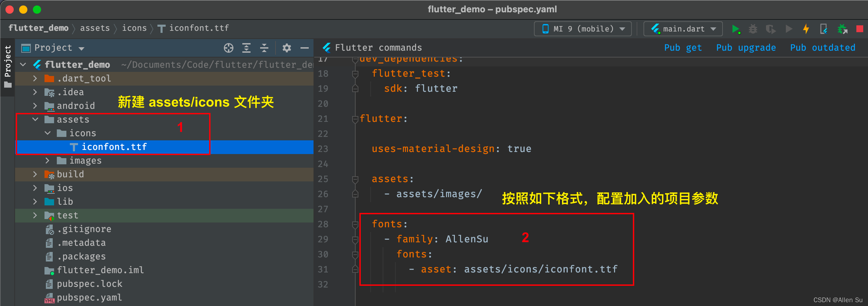Click the Debug bug icon

[x=753, y=29]
